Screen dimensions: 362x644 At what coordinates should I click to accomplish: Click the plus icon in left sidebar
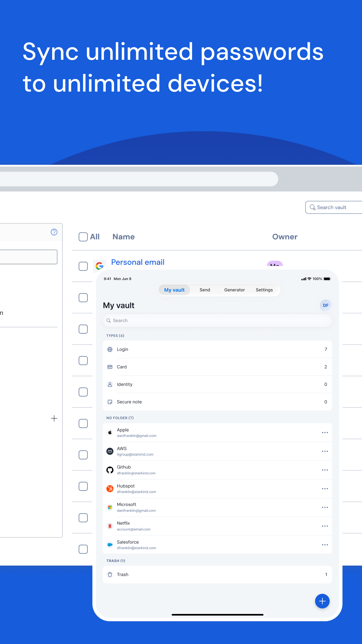click(54, 419)
